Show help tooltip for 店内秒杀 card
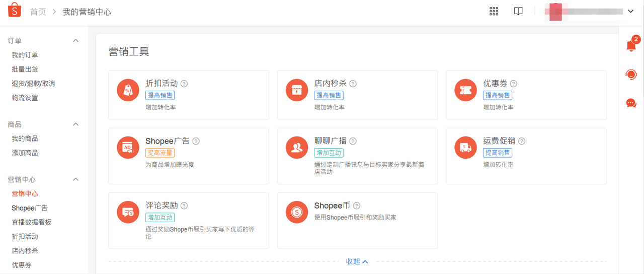 (353, 84)
